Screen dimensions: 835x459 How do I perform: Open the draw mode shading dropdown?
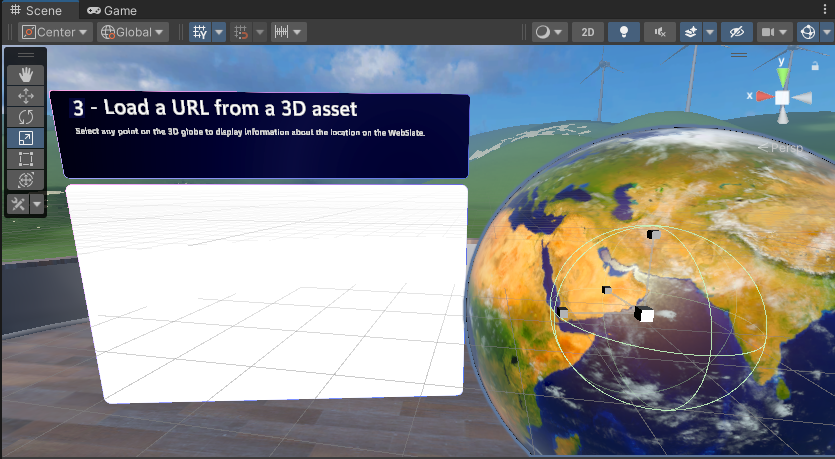pyautogui.click(x=549, y=32)
